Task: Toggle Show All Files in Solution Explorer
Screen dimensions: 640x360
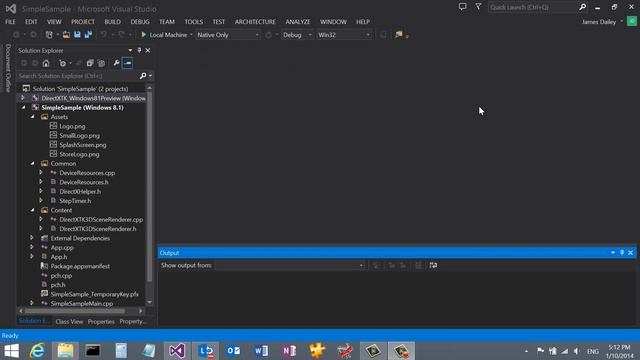Action: [x=101, y=63]
